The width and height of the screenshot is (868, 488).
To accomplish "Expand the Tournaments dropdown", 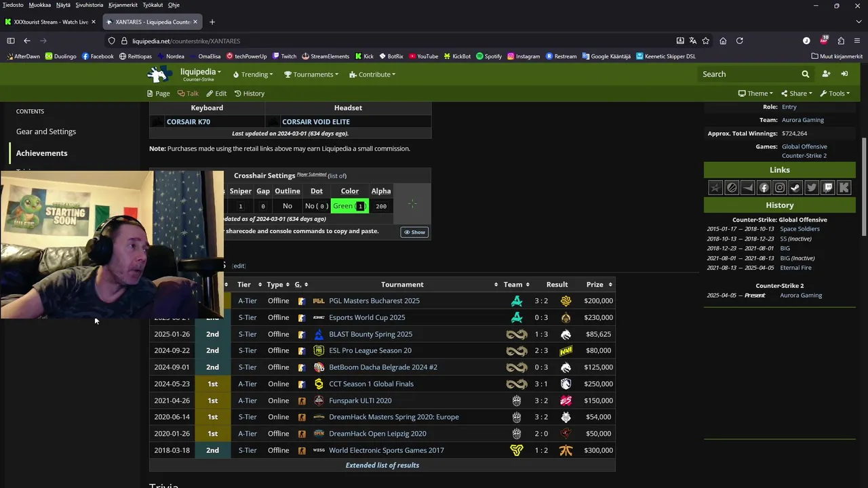I will coord(311,75).
